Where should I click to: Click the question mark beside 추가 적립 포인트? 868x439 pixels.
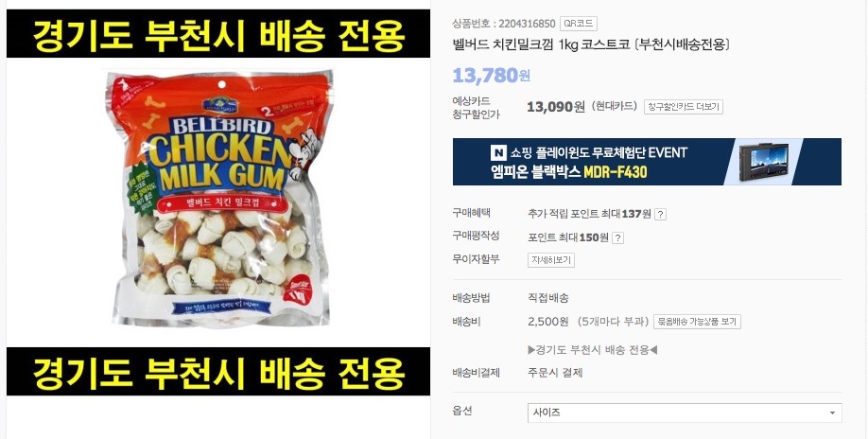pos(660,214)
